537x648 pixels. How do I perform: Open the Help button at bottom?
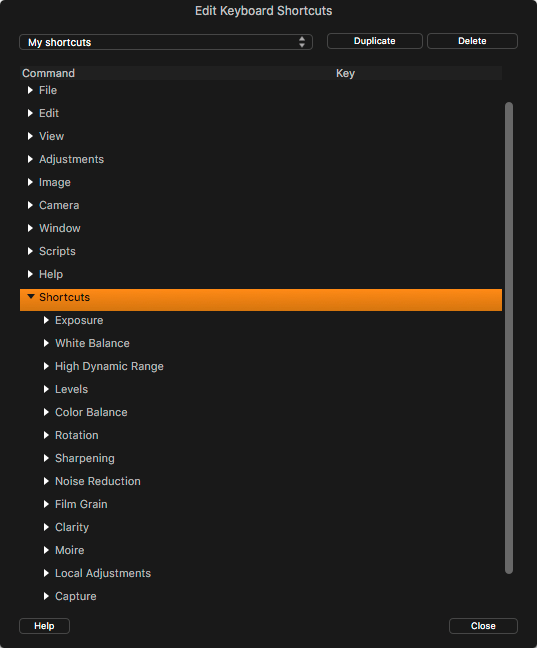coord(44,626)
